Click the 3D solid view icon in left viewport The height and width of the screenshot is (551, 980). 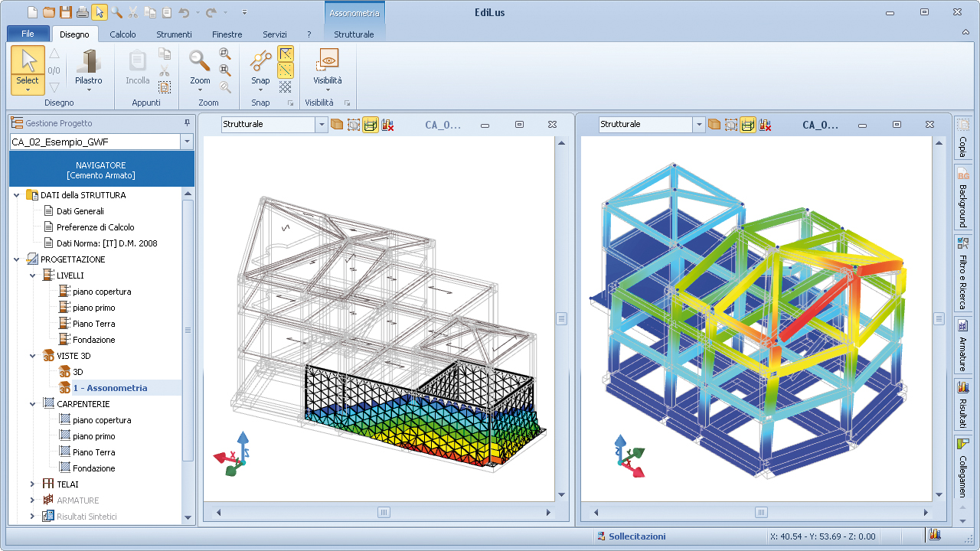click(x=337, y=125)
